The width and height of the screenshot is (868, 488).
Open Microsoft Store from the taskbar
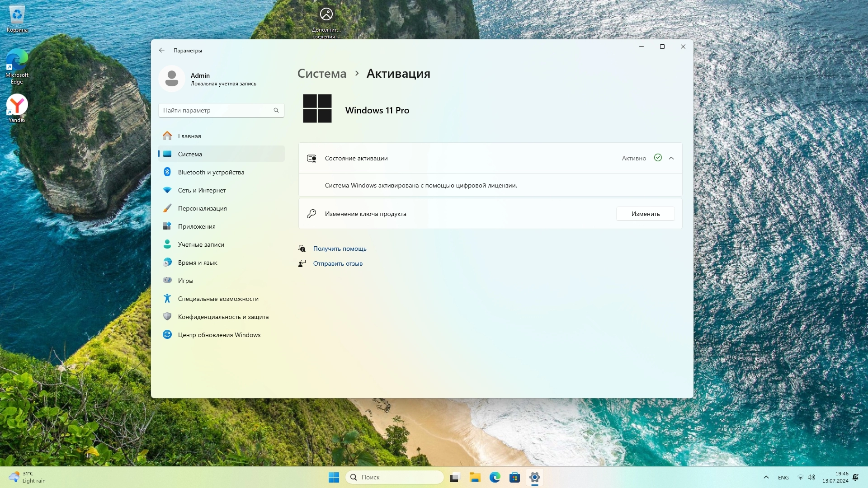[x=514, y=477]
